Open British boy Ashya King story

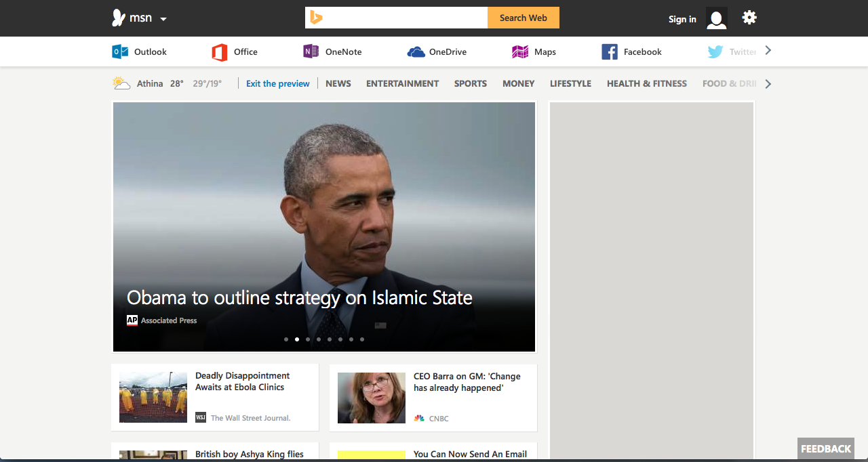click(x=250, y=455)
